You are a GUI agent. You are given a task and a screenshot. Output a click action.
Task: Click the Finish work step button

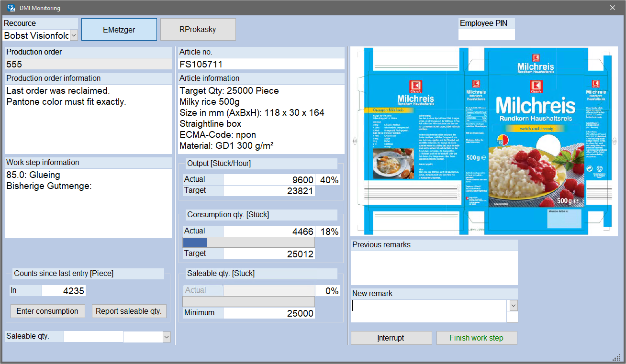[476, 338]
